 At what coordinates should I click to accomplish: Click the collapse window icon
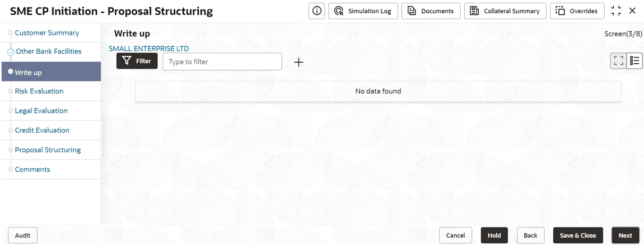(x=616, y=11)
